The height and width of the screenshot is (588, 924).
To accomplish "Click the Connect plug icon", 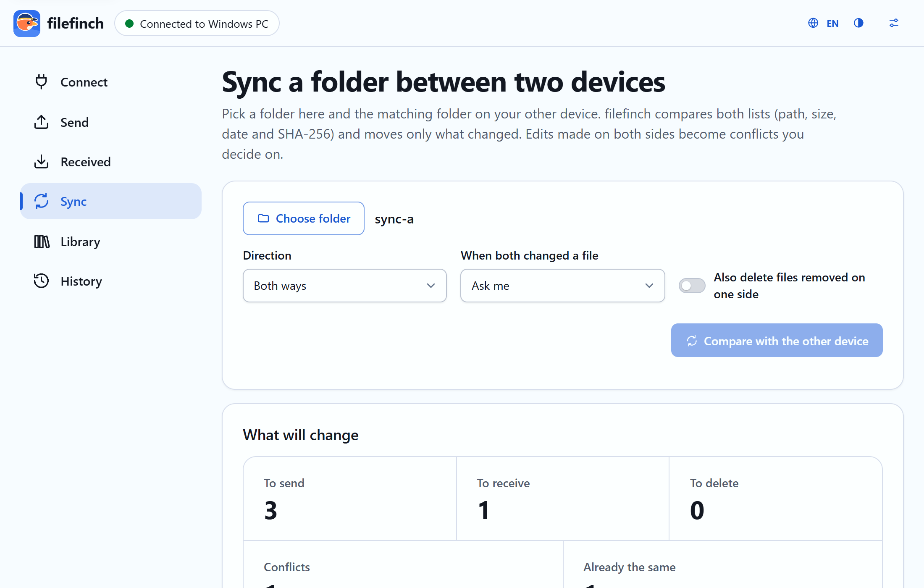I will [41, 82].
